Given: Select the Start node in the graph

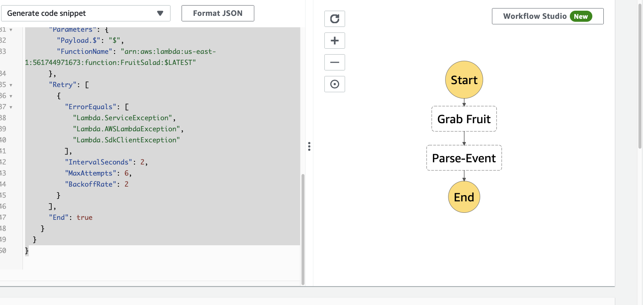Looking at the screenshot, I should 464,80.
